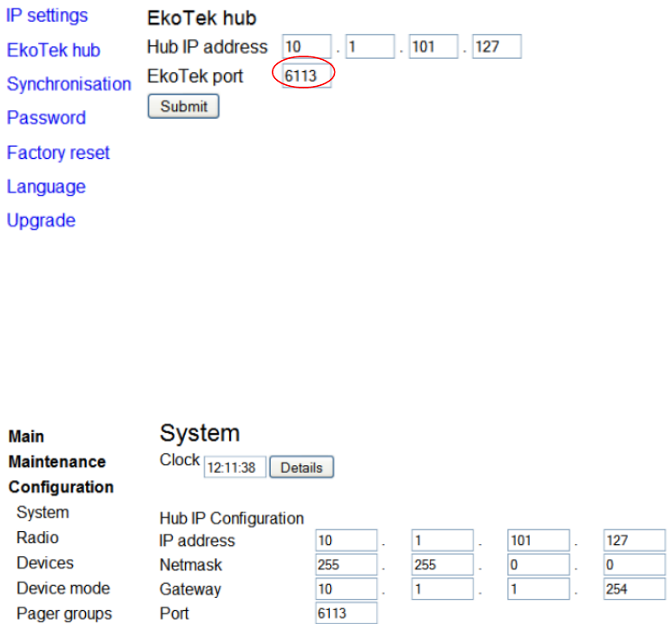
Task: Open Device mode under Configuration
Action: coord(63,588)
